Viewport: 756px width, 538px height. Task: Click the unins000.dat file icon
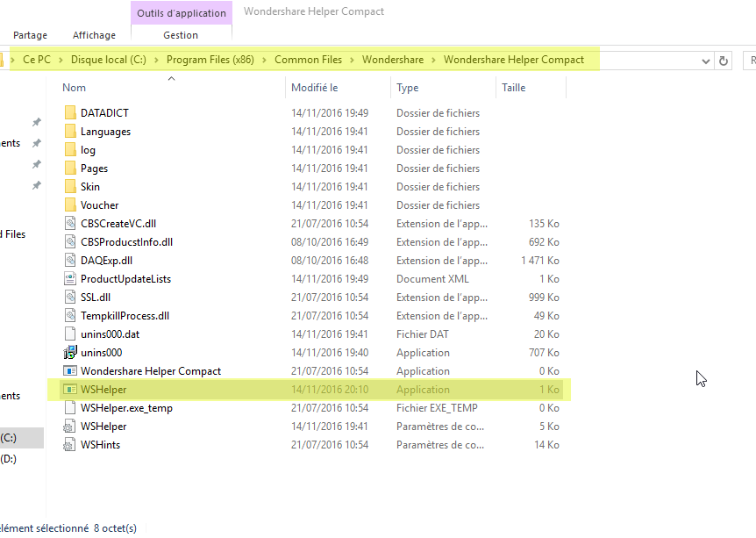pyautogui.click(x=70, y=334)
